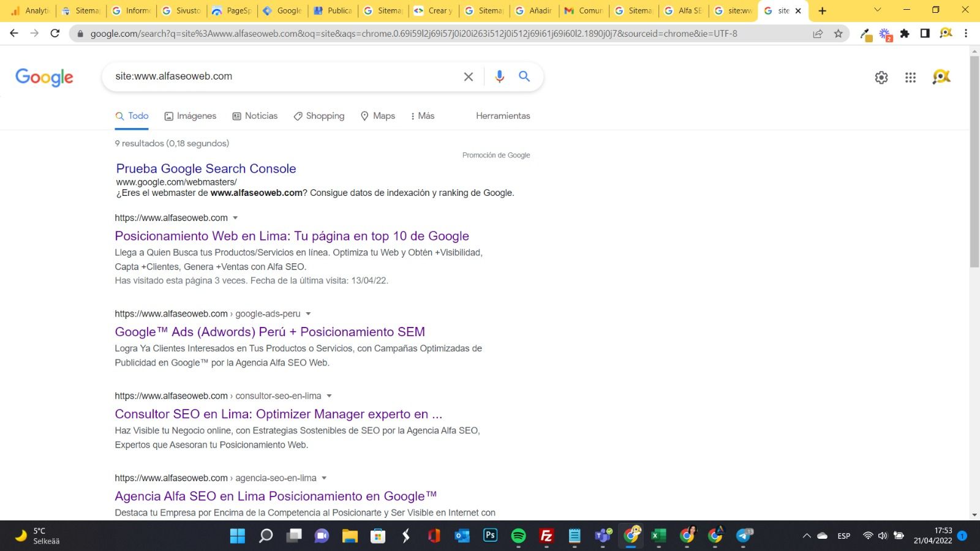Open the Windows Start menu

[x=237, y=536]
